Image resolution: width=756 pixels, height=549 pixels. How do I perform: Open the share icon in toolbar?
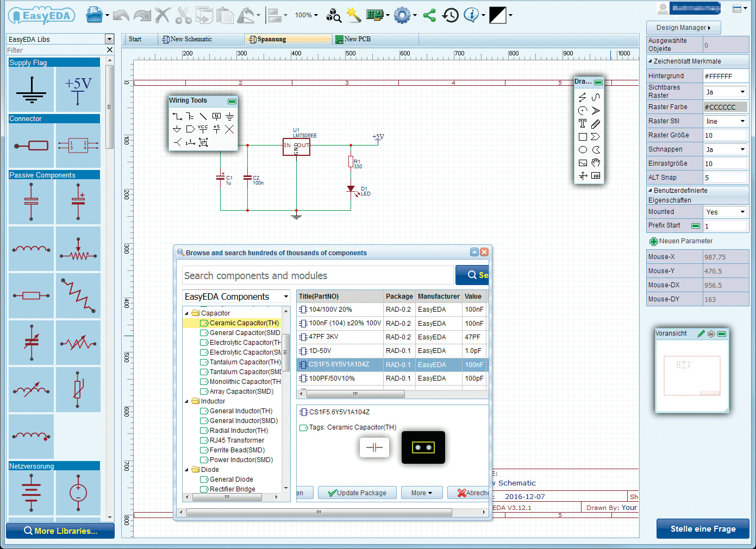click(429, 15)
